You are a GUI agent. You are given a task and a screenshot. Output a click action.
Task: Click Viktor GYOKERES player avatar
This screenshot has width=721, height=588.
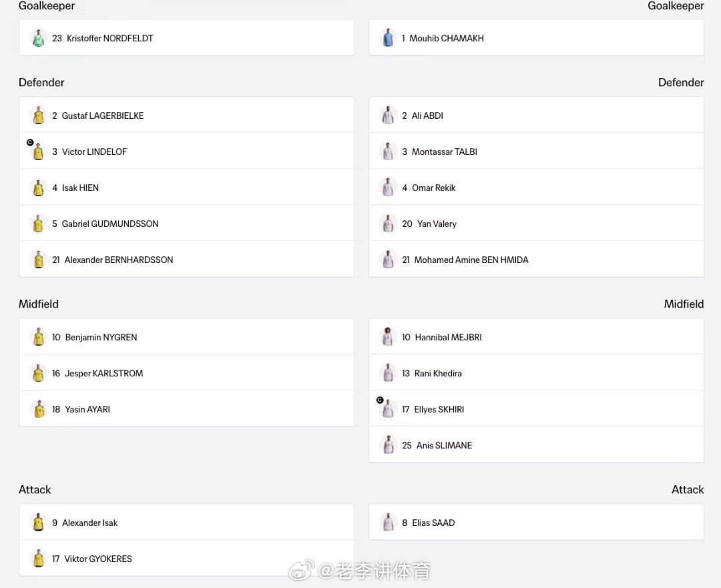39,559
